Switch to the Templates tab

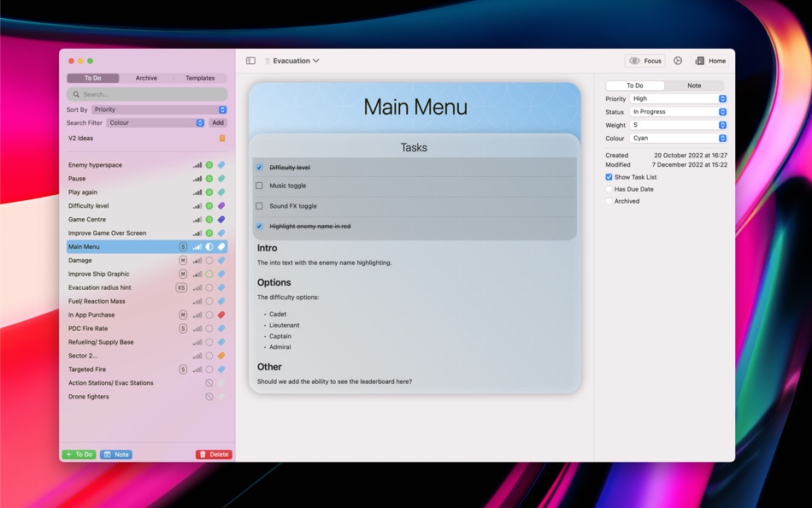(x=200, y=78)
